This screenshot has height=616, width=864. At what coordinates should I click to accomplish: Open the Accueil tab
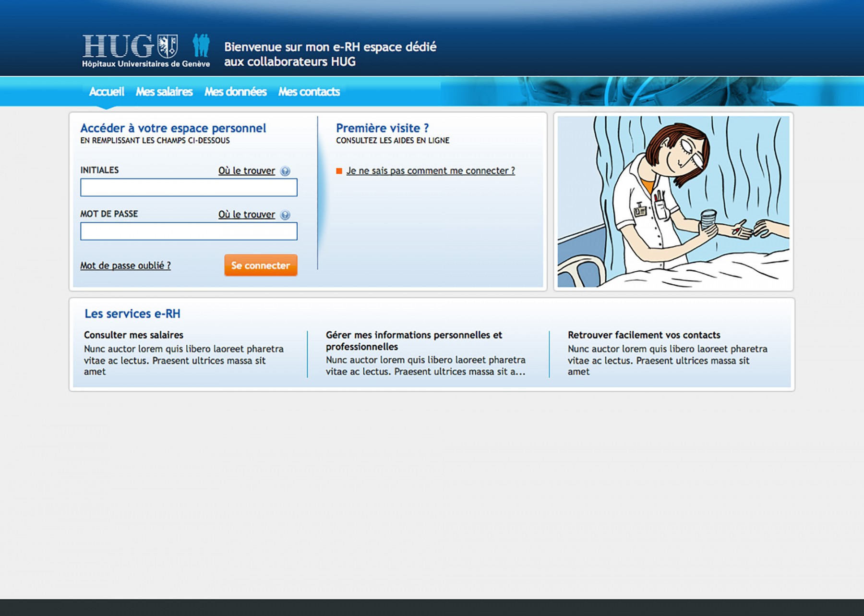[106, 92]
